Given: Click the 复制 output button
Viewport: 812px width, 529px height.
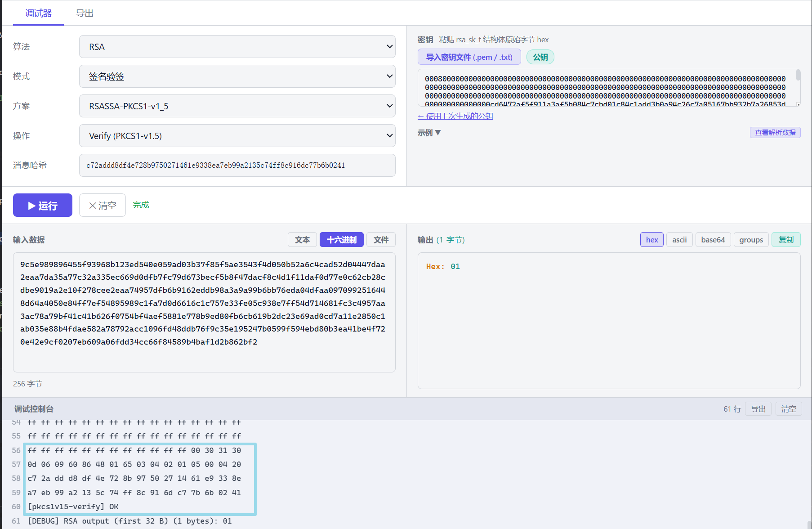Looking at the screenshot, I should pos(786,240).
